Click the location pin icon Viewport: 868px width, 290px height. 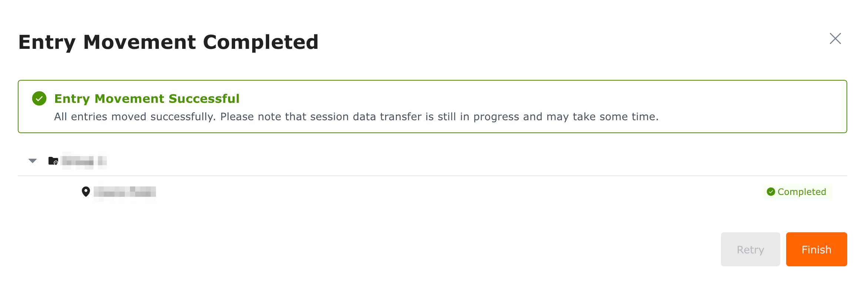86,192
